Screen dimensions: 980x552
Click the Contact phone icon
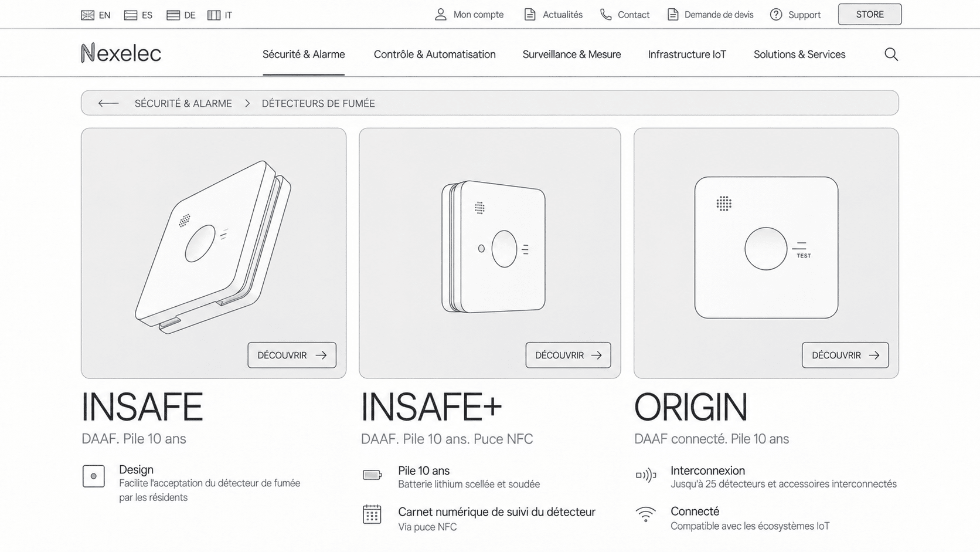[x=606, y=15]
